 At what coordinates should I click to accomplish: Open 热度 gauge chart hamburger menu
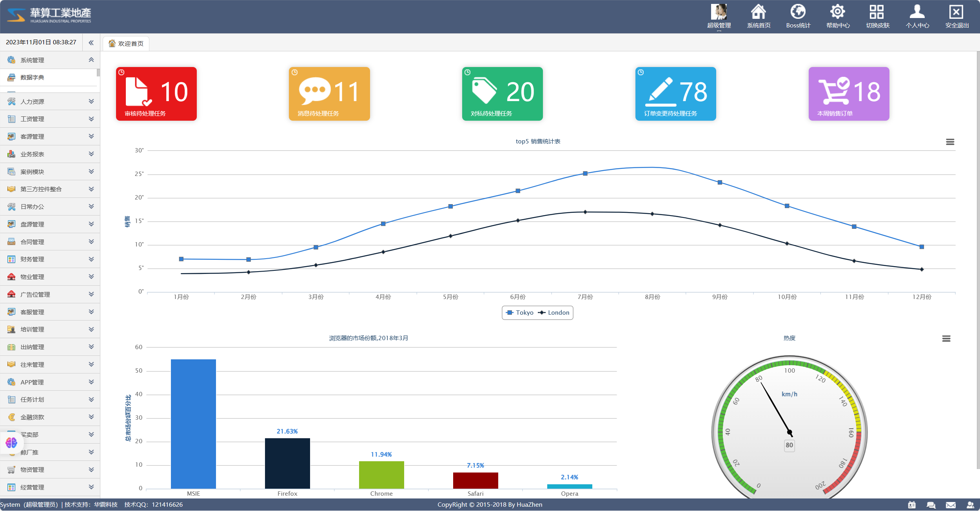tap(946, 339)
